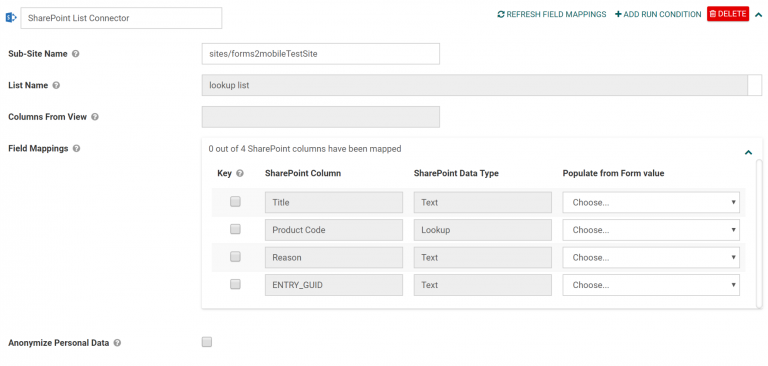Viewport: 768px width, 366px height.
Task: Click help icon beside Sub-Site Name
Action: (x=75, y=54)
